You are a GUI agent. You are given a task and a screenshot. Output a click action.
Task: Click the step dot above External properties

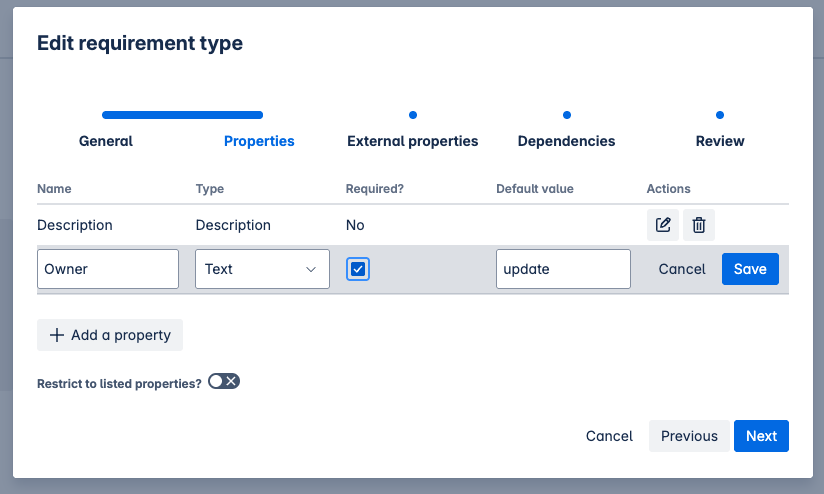tap(413, 115)
